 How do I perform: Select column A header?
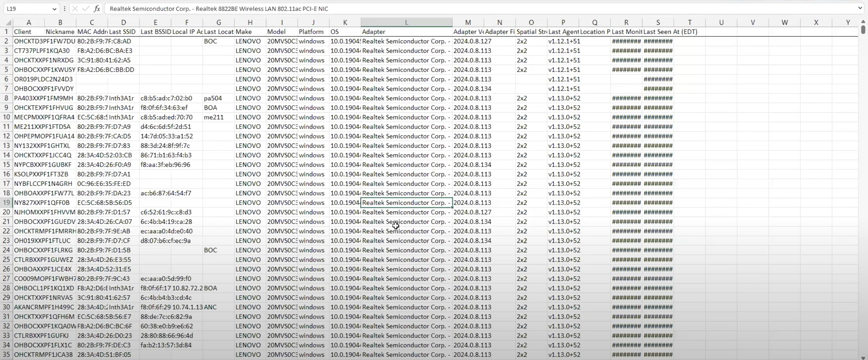pos(29,22)
